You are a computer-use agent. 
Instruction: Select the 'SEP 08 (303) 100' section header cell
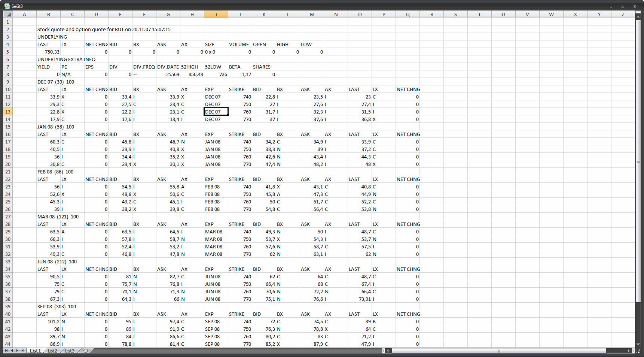pos(57,306)
